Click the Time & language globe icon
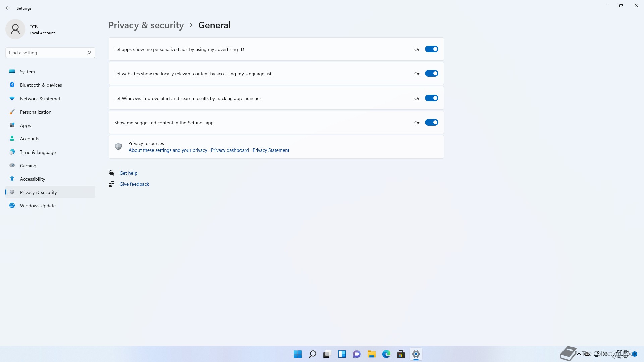Screen dimensions: 644x362 (x=12, y=152)
